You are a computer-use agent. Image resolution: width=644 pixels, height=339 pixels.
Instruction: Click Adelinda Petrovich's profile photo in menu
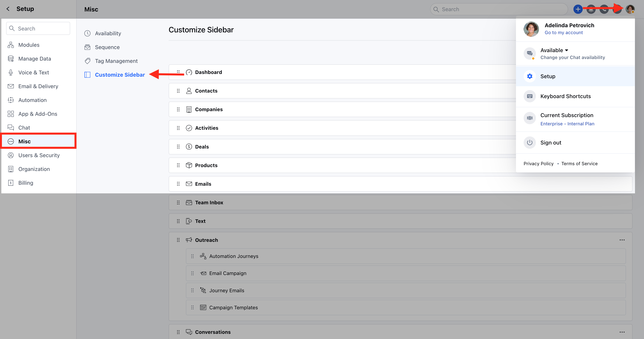click(531, 29)
